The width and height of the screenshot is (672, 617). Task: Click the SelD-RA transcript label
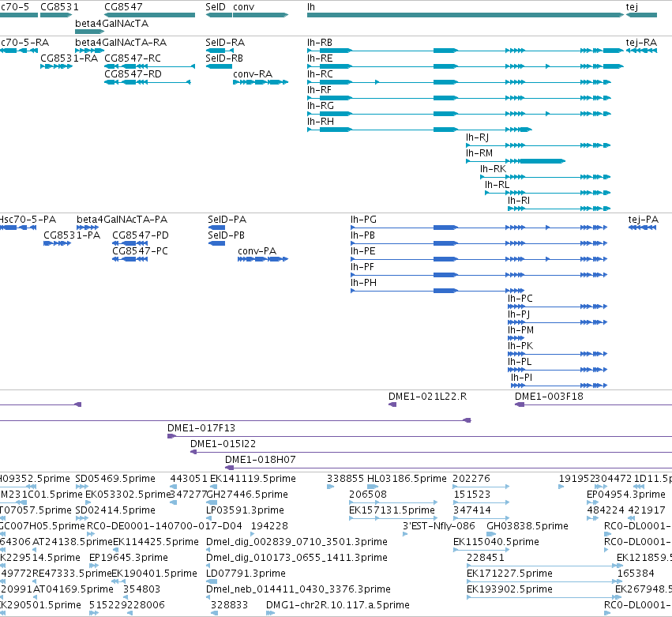coord(225,43)
